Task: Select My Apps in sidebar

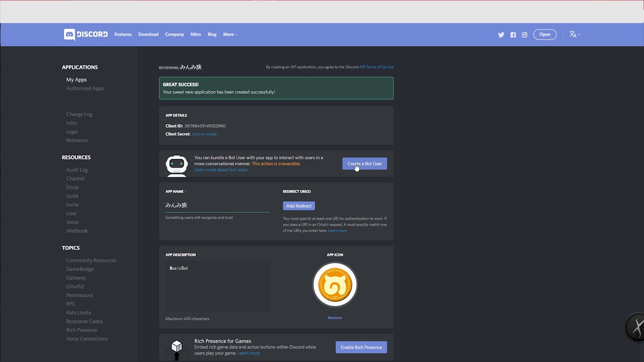Action: click(76, 79)
